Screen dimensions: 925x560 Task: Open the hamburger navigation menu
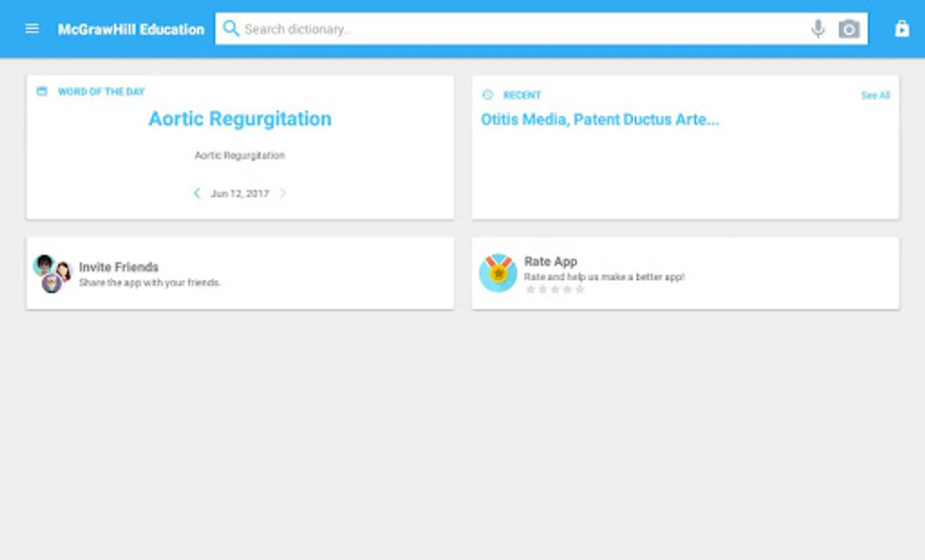click(32, 29)
